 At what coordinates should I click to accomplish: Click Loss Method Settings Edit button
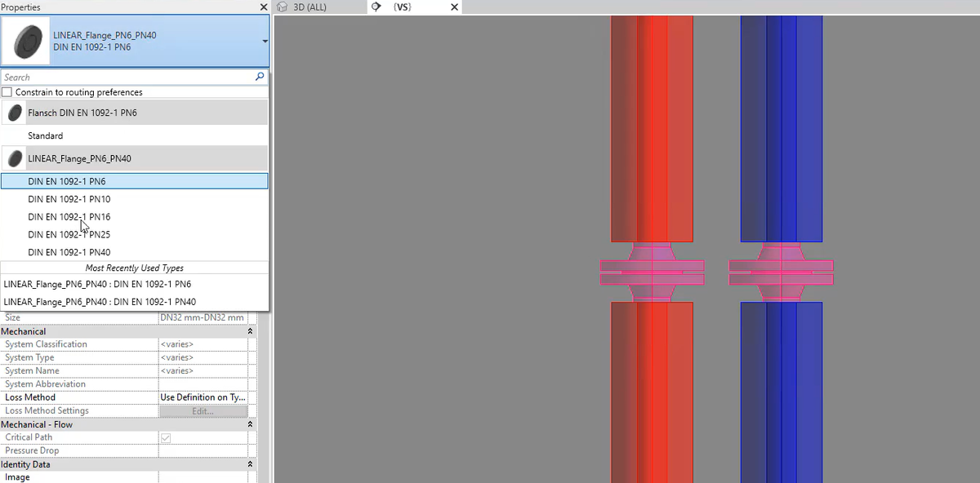click(203, 410)
